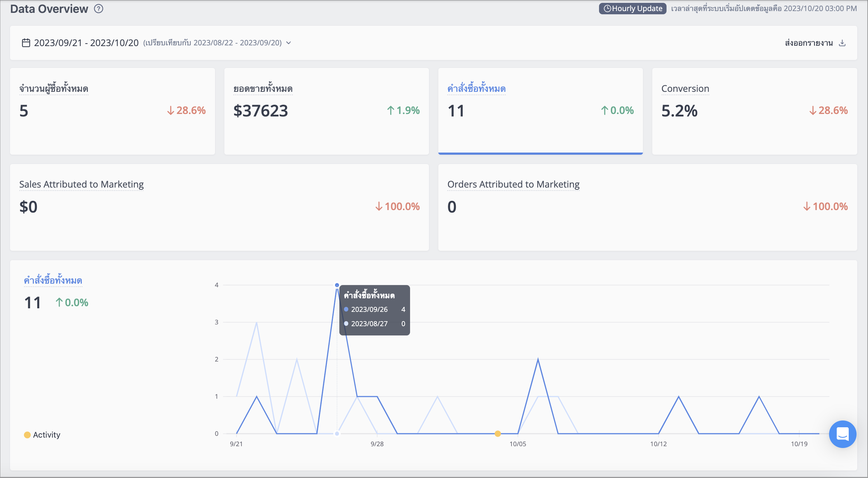Select the จำนวนผู้ซื้อทั้งหมด metric card

(x=113, y=111)
